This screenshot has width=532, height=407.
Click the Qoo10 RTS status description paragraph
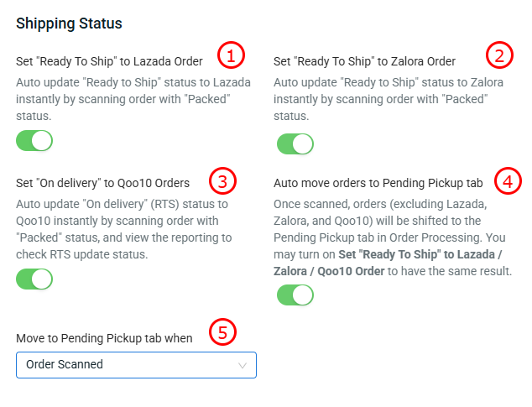123,229
